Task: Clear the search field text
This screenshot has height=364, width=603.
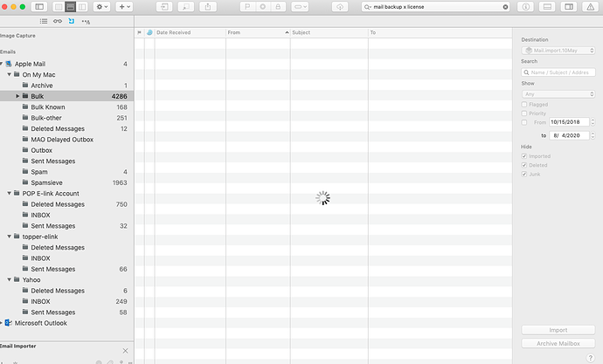Action: coord(505,7)
